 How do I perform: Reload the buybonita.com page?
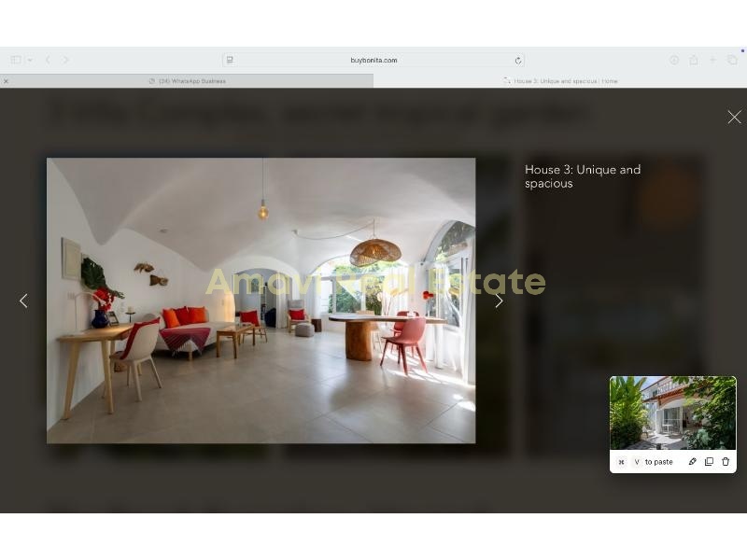[x=517, y=60]
